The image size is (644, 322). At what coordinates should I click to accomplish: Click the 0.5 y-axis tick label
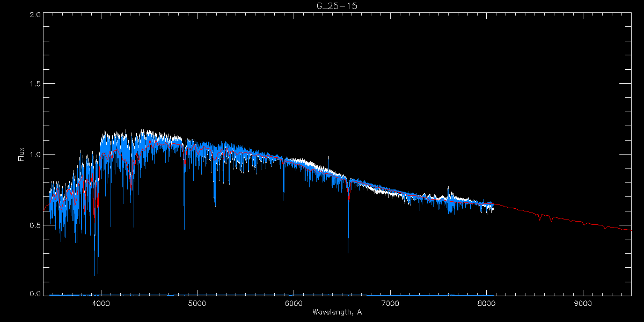(35, 225)
